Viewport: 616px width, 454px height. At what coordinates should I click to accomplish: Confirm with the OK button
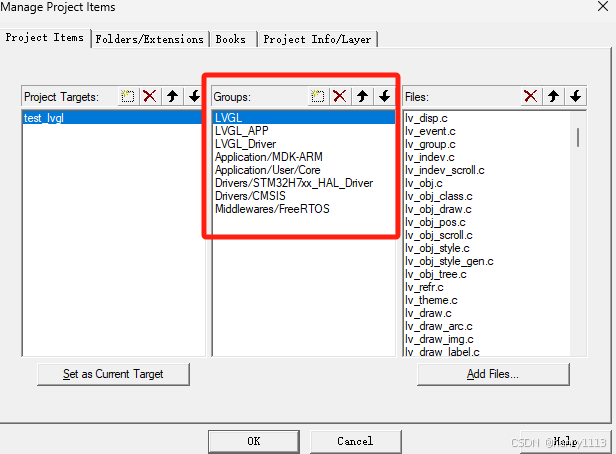coord(254,441)
